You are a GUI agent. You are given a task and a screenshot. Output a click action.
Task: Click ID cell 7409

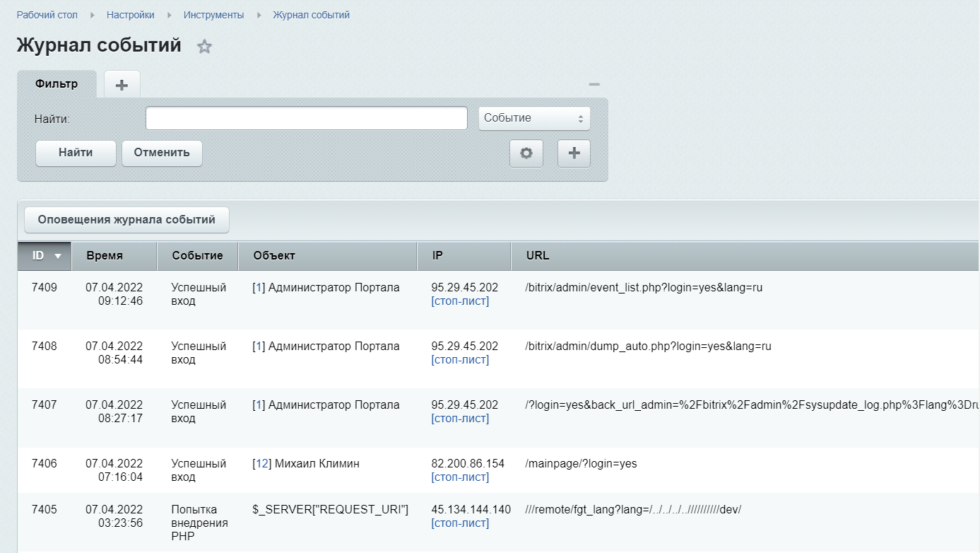pos(45,288)
